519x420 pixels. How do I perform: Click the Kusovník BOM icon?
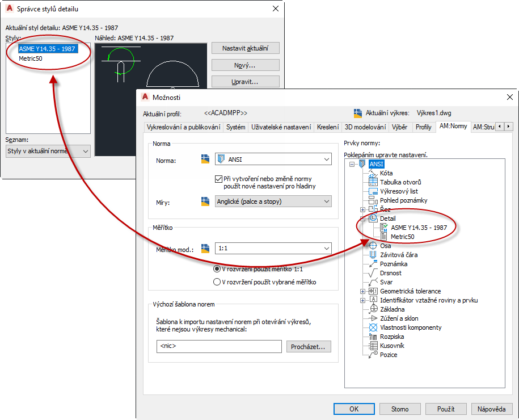coord(373,346)
